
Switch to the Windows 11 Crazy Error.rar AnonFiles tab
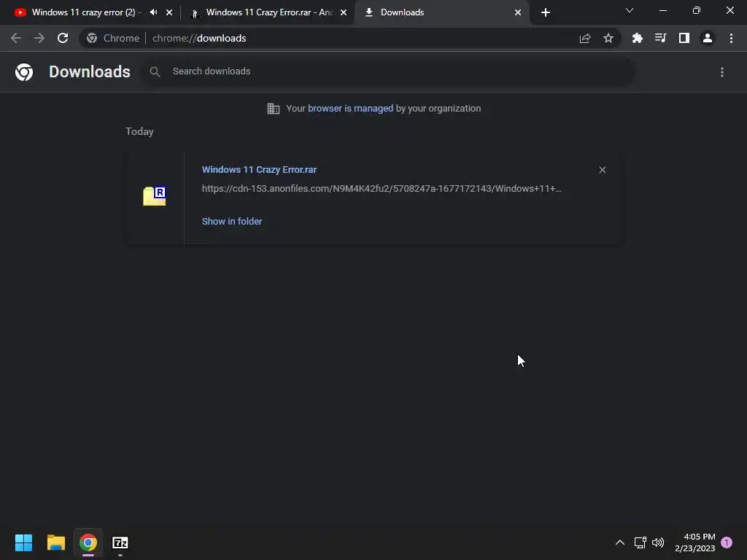[x=268, y=12]
